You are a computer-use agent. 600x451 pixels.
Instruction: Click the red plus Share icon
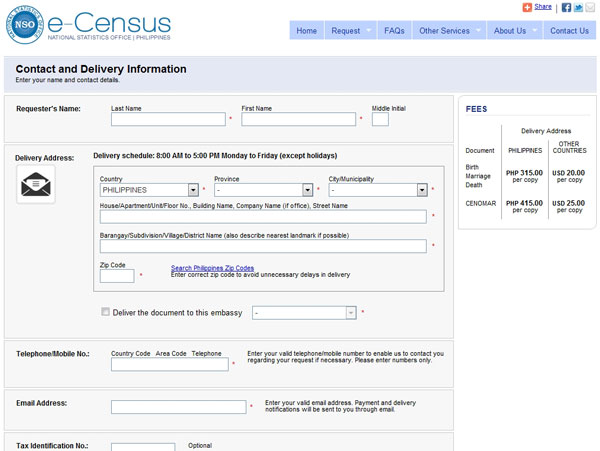coord(527,7)
